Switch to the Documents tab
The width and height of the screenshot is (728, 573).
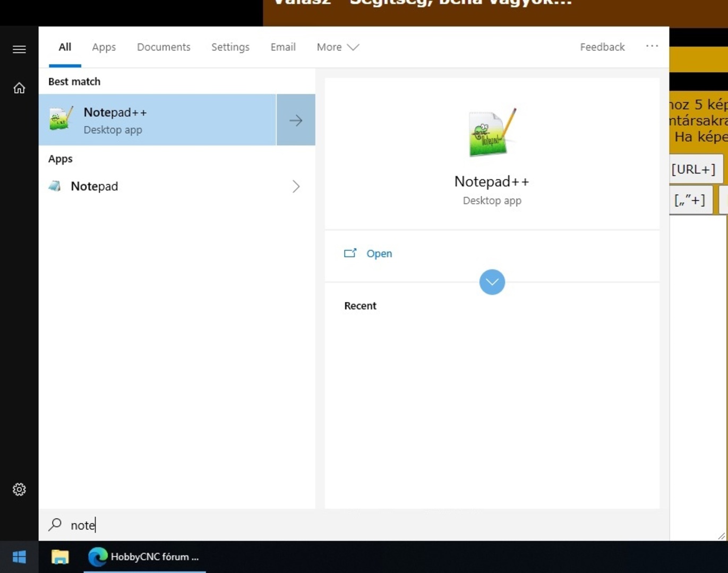coord(164,47)
